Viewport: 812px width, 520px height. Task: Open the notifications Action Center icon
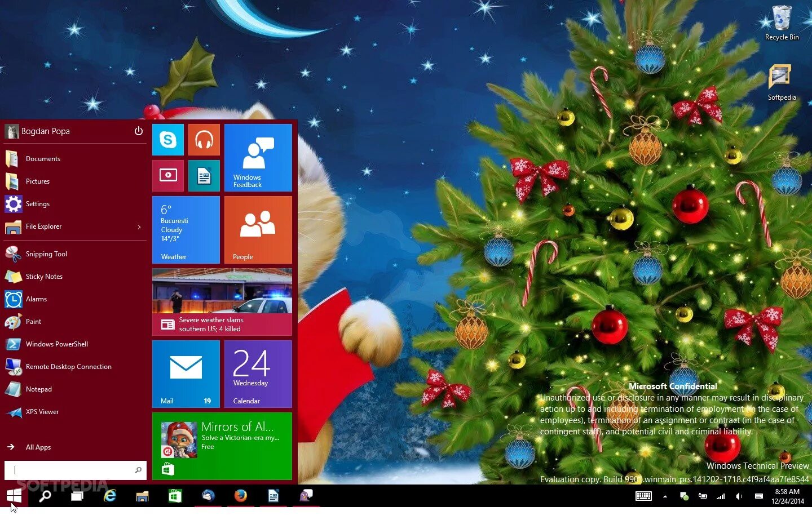(759, 496)
